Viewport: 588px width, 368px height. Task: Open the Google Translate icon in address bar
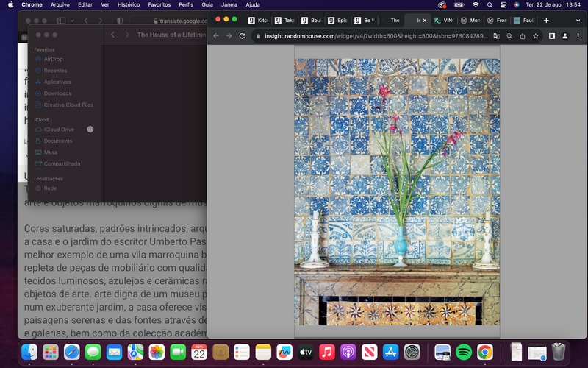pos(497,35)
